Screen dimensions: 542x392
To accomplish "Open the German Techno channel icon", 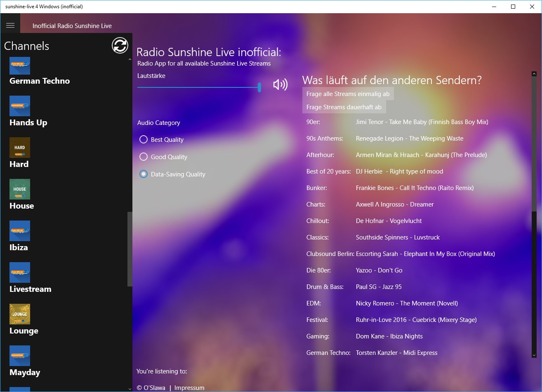I will click(x=20, y=66).
